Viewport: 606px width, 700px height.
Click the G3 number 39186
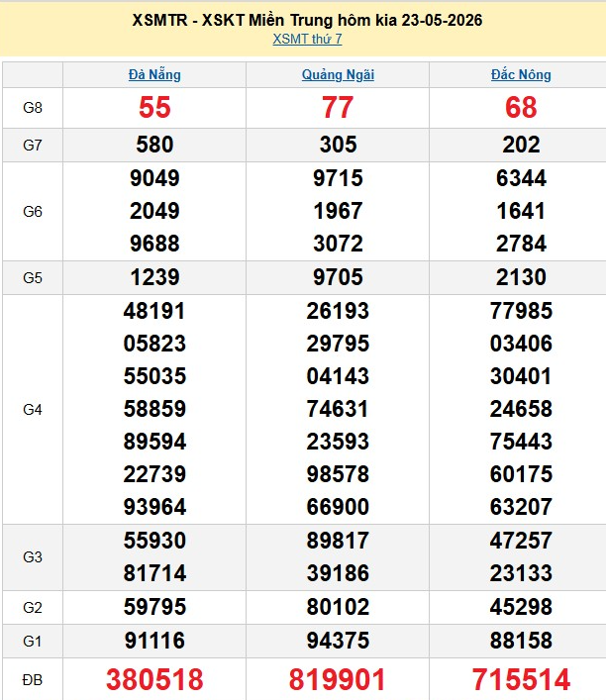(x=338, y=573)
